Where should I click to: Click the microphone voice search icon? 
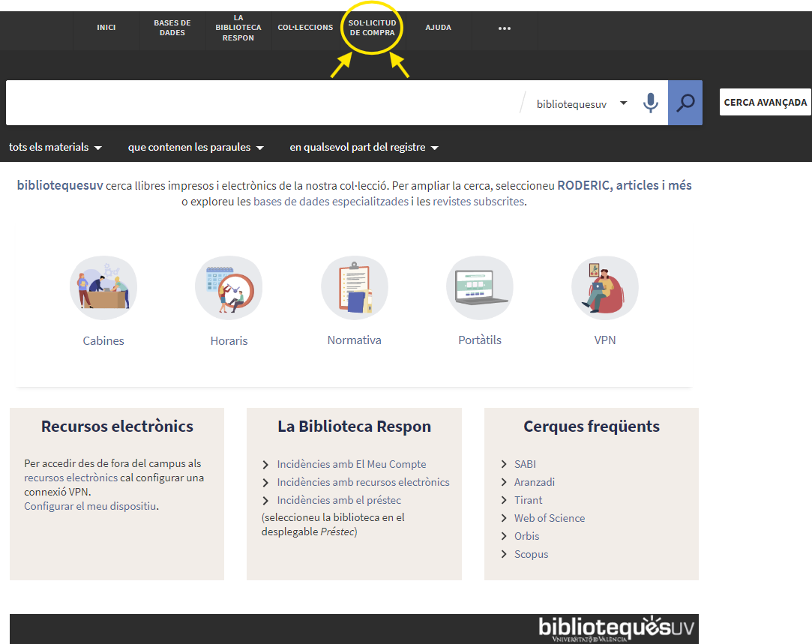[x=651, y=103]
